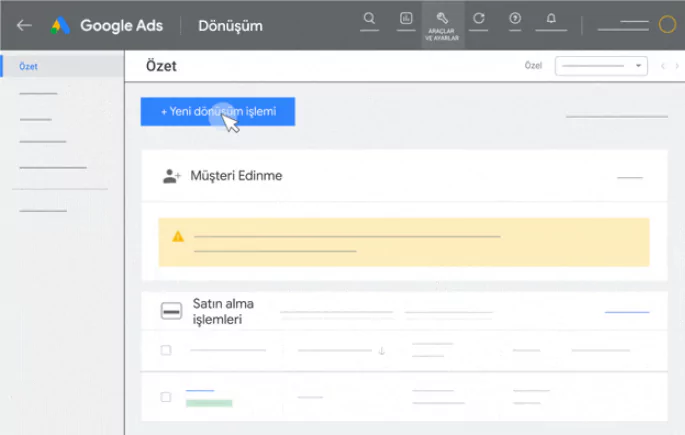Click the green status badge in last row
The image size is (685, 435).
click(209, 403)
